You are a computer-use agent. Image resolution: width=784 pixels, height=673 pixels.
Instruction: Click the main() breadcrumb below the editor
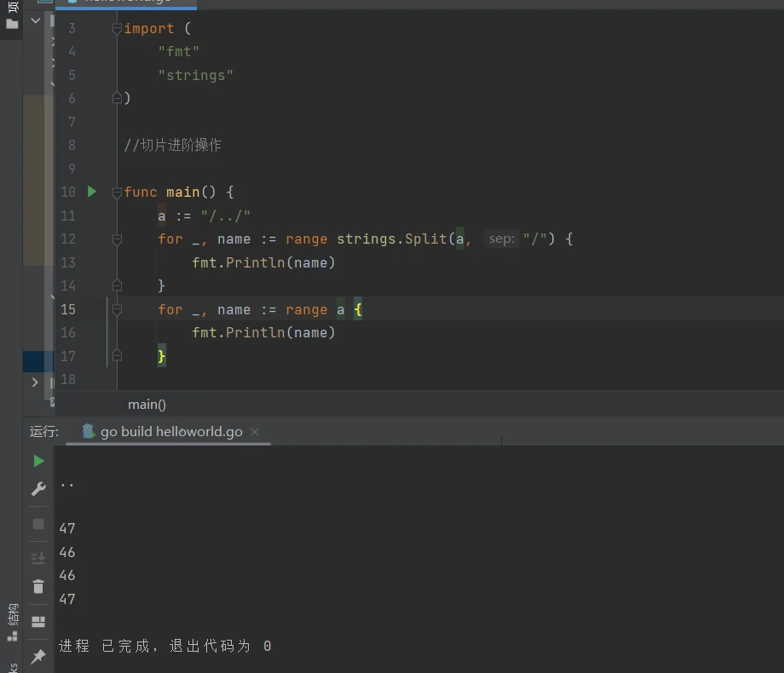point(147,405)
